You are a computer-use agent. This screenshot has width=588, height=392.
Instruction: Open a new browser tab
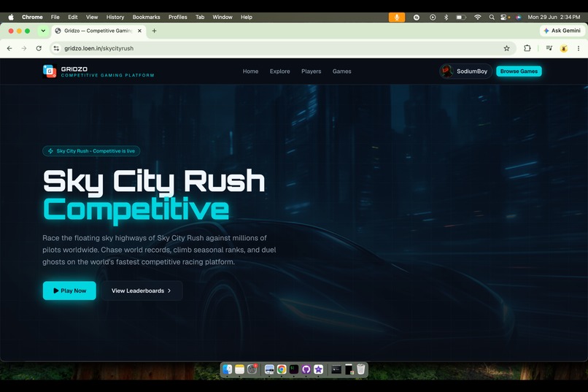tap(154, 31)
